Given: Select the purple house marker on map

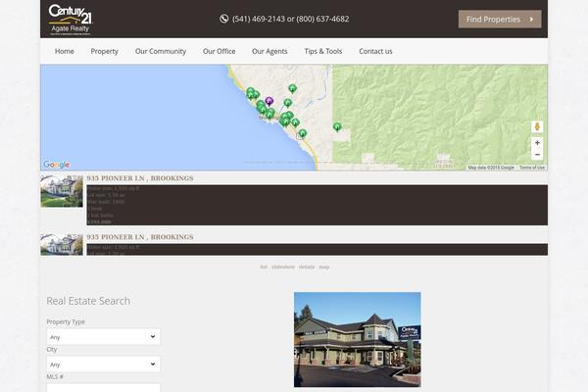Looking at the screenshot, I should pyautogui.click(x=269, y=101).
